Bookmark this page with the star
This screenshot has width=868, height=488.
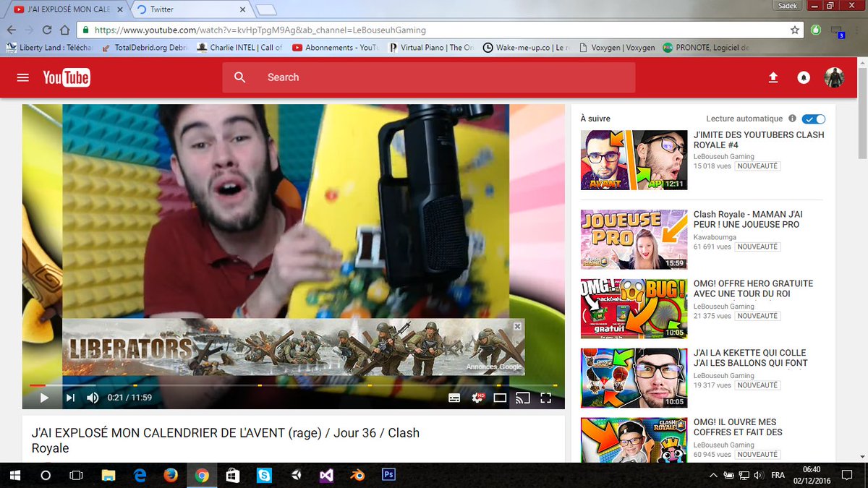click(x=795, y=30)
